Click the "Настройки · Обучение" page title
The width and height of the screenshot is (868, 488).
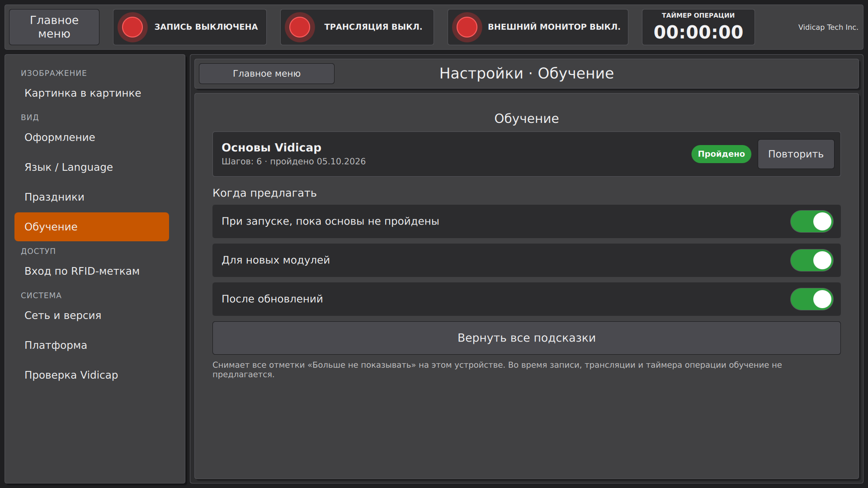pos(526,74)
